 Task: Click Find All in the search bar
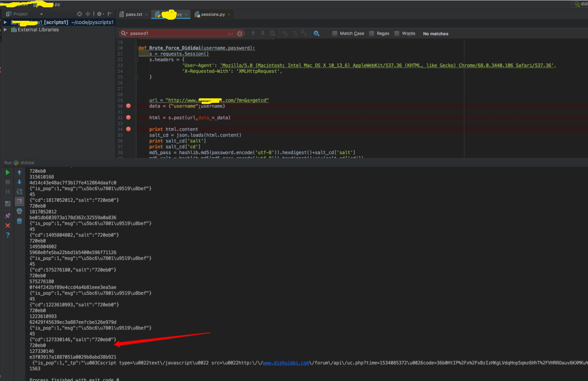coord(272,33)
